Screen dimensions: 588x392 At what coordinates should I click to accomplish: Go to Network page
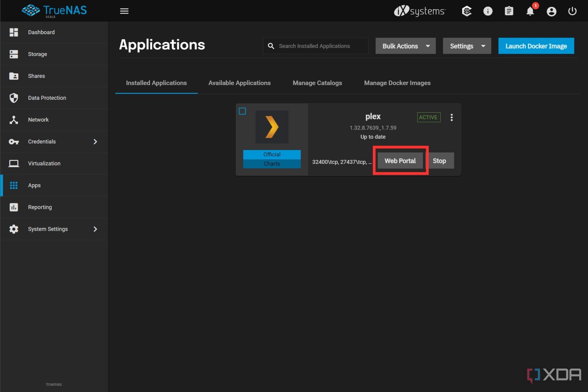point(54,120)
